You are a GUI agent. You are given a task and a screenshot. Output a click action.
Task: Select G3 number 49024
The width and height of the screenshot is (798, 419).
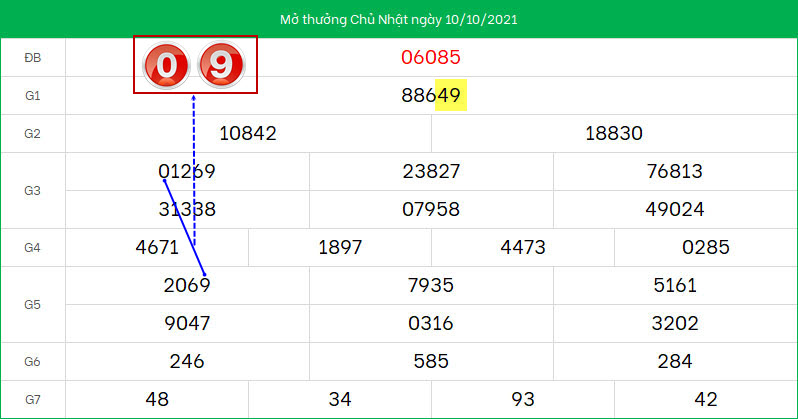675,210
